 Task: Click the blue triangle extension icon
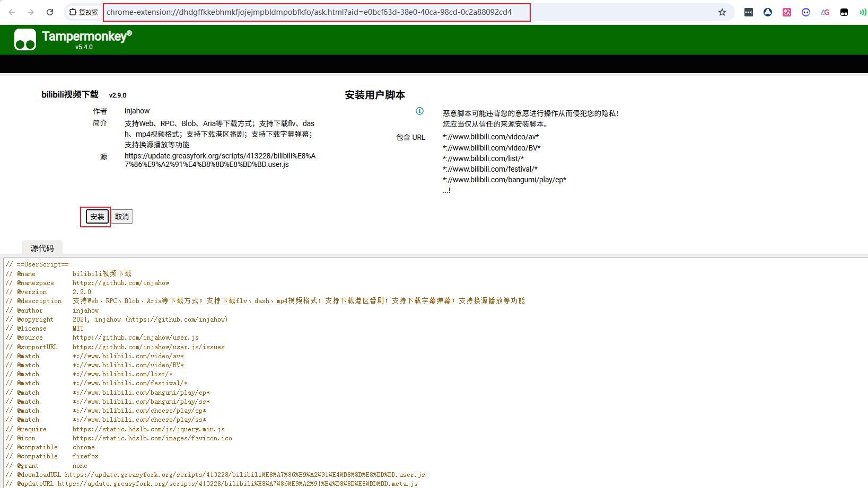(768, 12)
